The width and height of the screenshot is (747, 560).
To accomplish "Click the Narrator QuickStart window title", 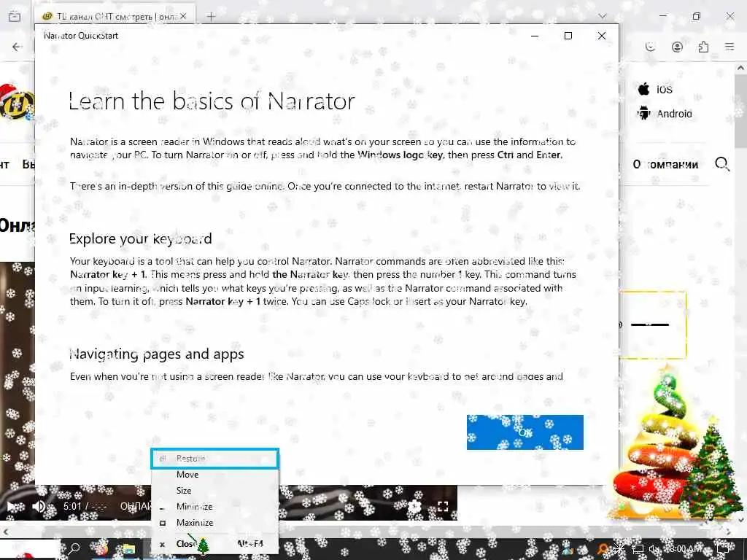I will (81, 36).
